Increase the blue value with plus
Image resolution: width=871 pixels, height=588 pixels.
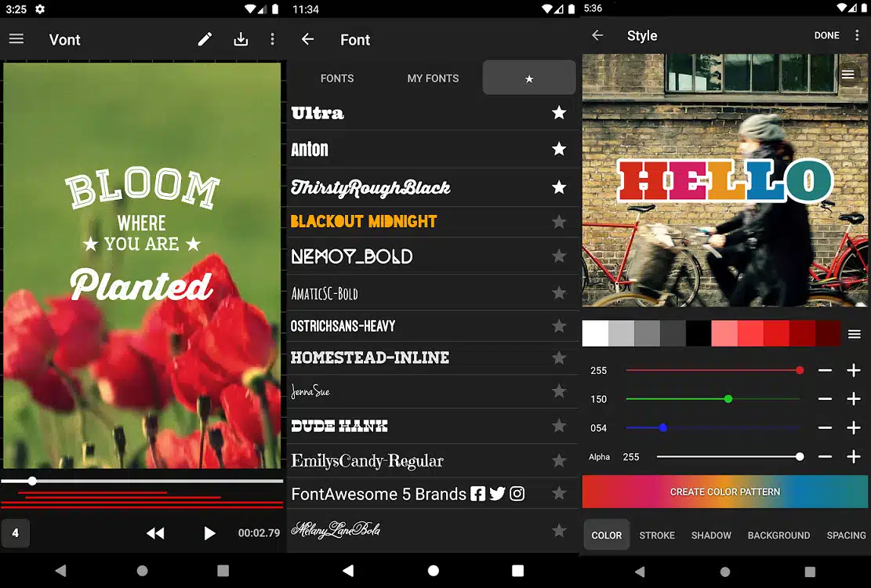point(854,427)
